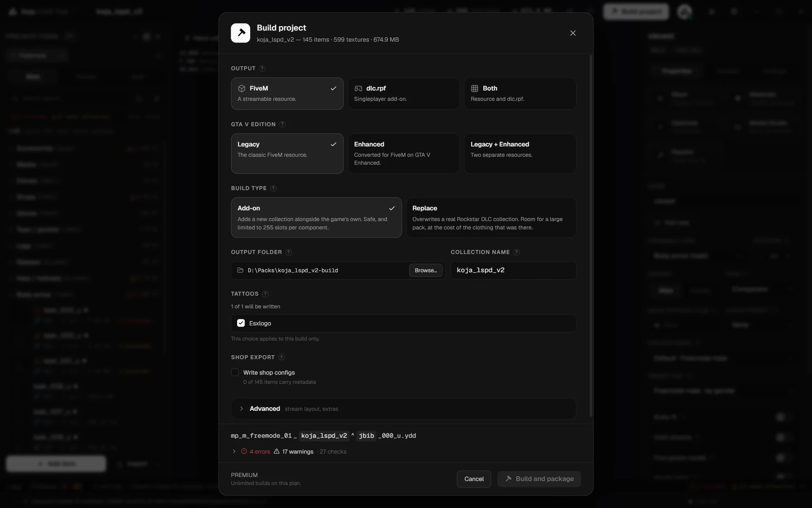This screenshot has height=508, width=812.
Task: Expand the Advanced section
Action: click(404, 409)
